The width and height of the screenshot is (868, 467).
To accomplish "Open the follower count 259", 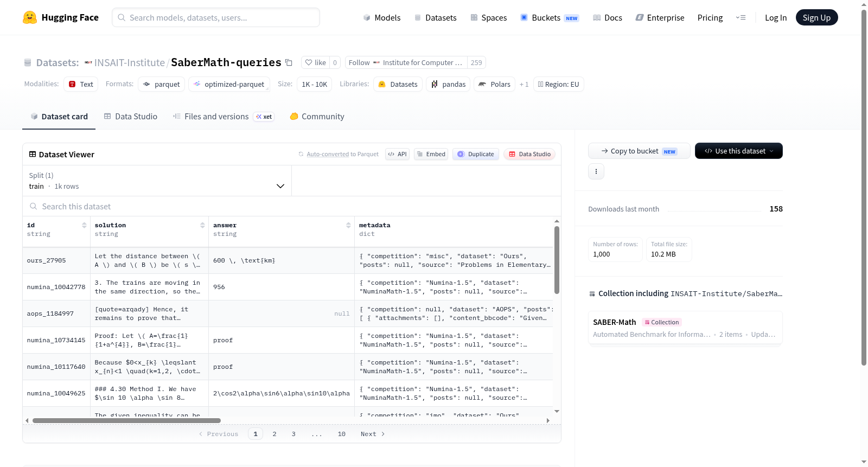I will pos(476,62).
